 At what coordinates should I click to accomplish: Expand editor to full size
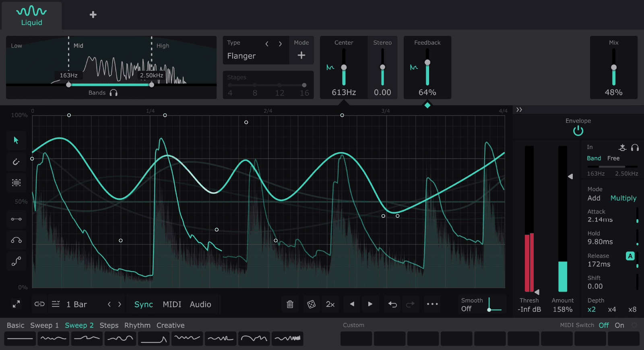tap(16, 304)
